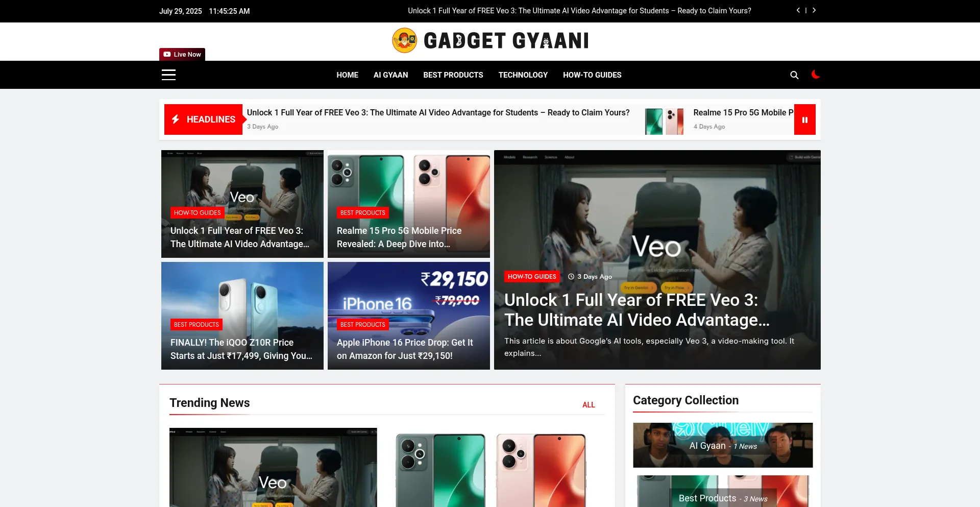Open small Veo 3 article card title
Viewport: 980px width, 507px height.
(x=240, y=237)
